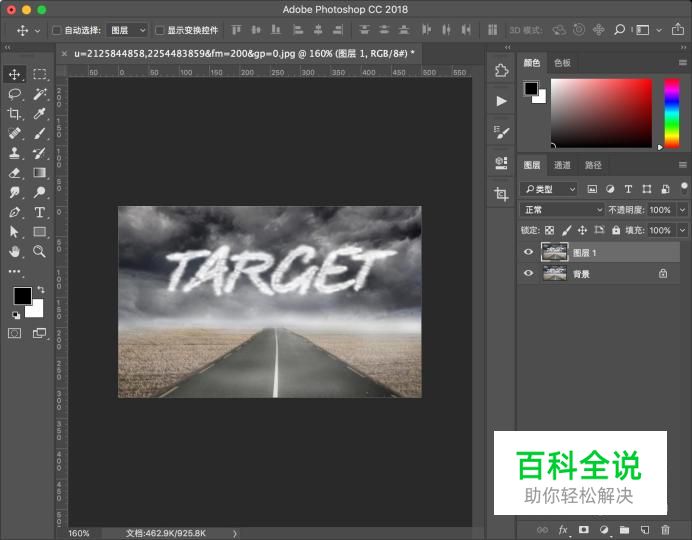Viewport: 692px width, 540px height.
Task: Choose the Horizontal Type tool
Action: point(40,212)
